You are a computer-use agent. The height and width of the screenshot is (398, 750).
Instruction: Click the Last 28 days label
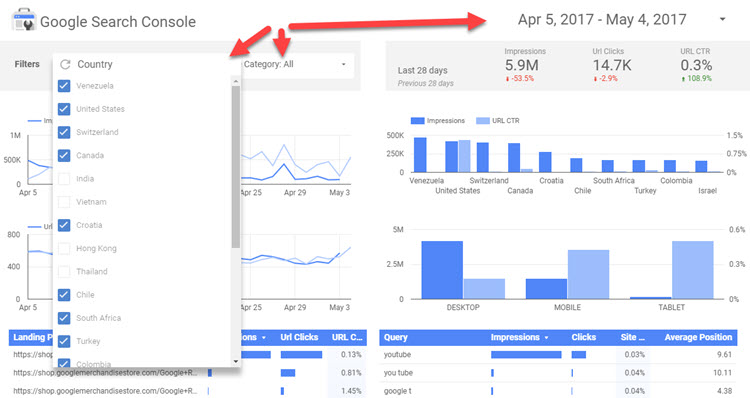422,70
